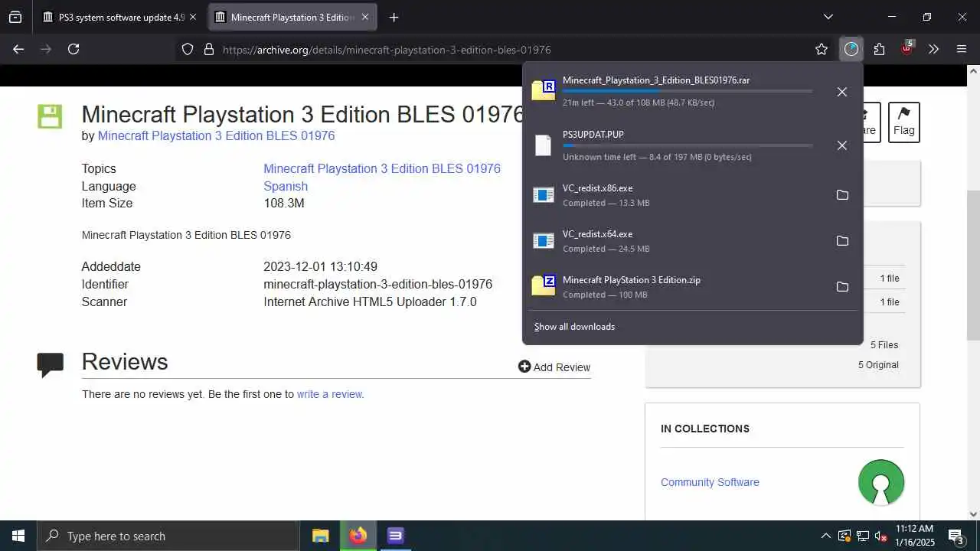Click the 5 Original entry

coord(878,365)
